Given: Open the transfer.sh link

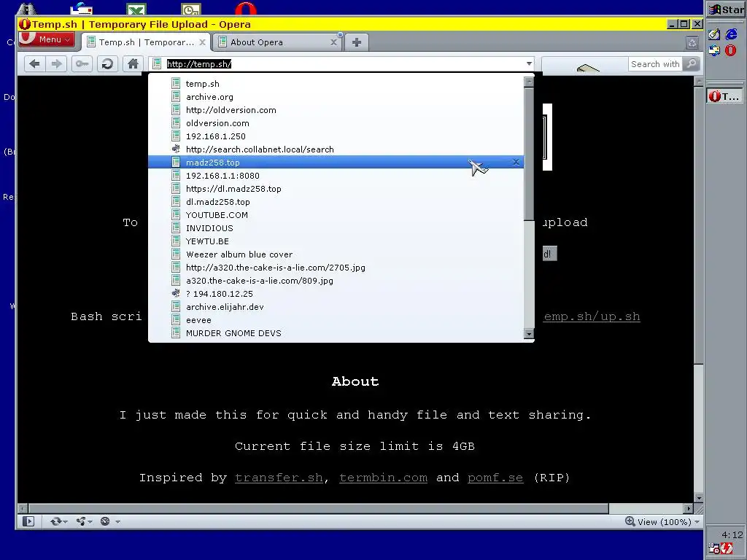Looking at the screenshot, I should (x=279, y=478).
